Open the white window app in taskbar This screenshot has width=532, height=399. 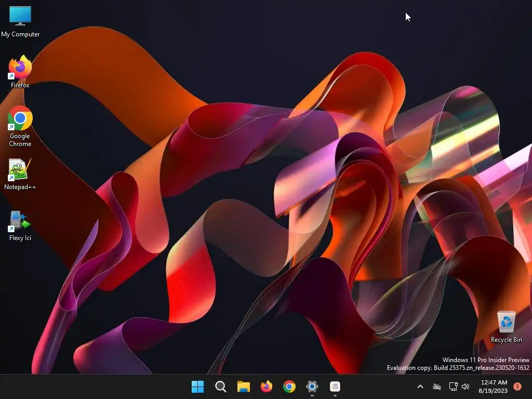335,387
